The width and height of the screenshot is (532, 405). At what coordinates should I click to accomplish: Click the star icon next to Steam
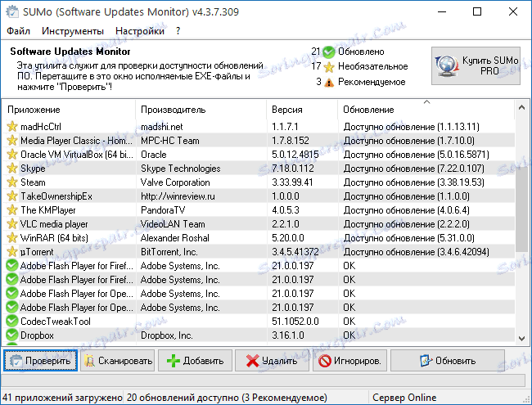click(x=12, y=182)
